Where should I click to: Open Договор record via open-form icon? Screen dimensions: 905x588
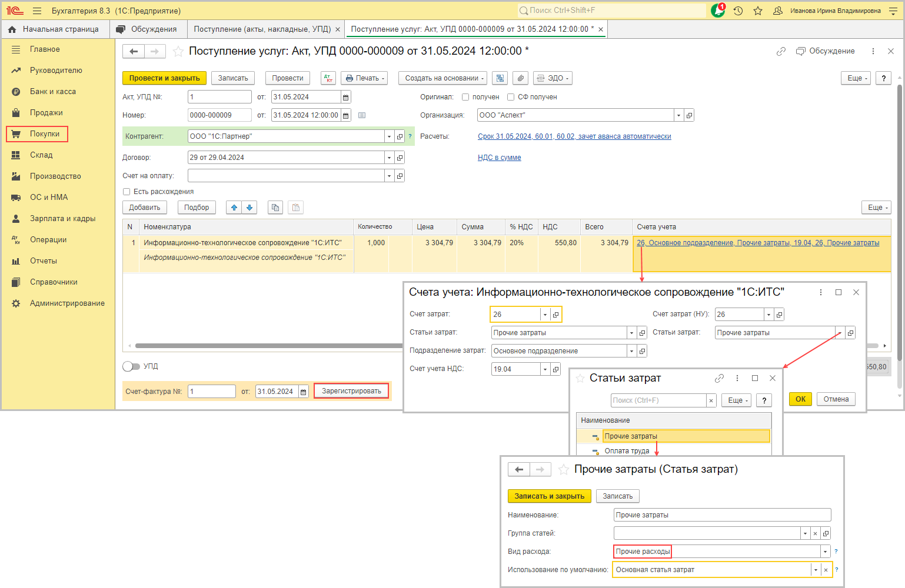400,158
